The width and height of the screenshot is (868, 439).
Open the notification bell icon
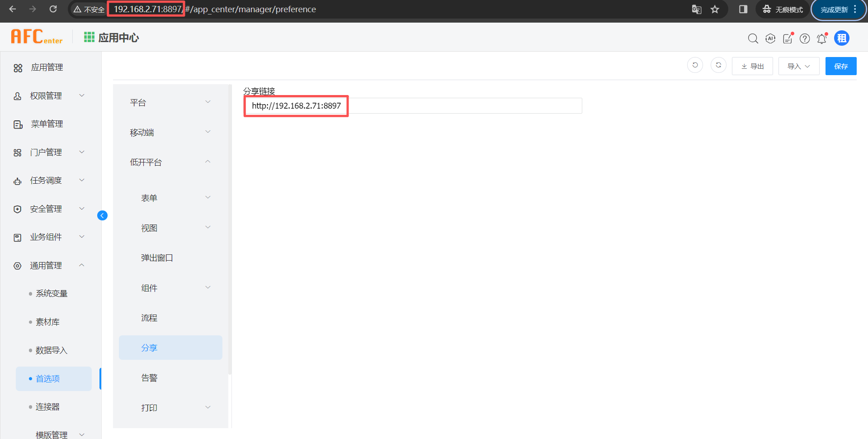click(x=821, y=38)
